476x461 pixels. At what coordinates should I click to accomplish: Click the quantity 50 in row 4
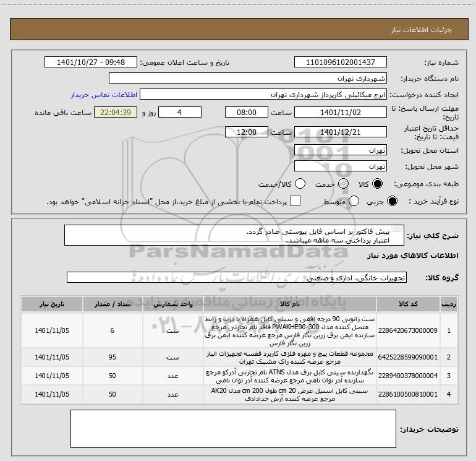click(x=113, y=394)
